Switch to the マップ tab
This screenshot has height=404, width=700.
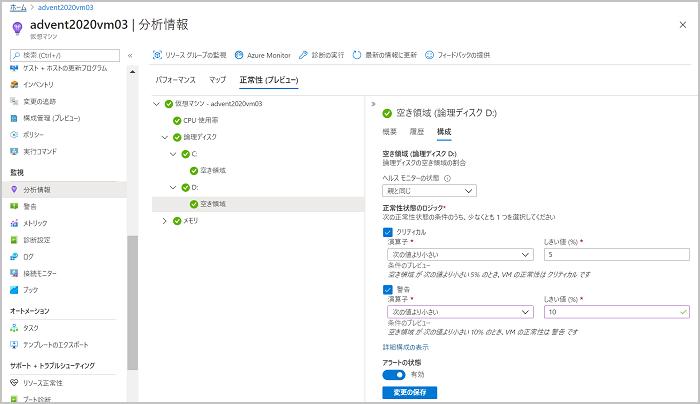(x=217, y=80)
